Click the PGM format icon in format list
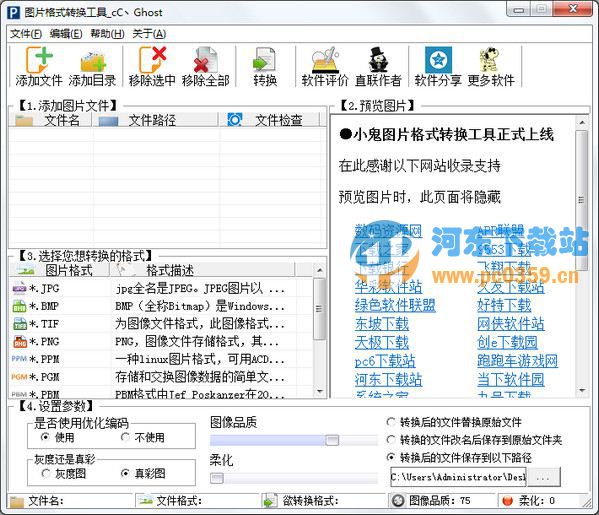Screen dimensions: 599x515 coord(19,377)
